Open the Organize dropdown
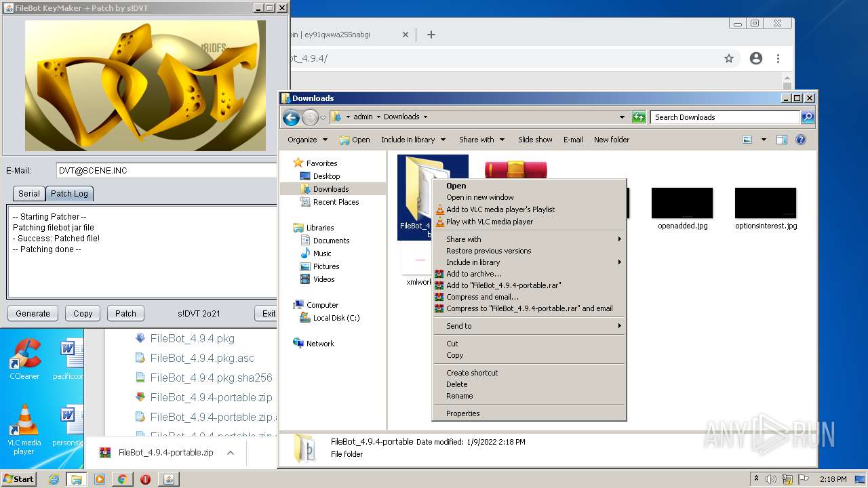Viewport: 868px width, 488px height. click(x=307, y=140)
